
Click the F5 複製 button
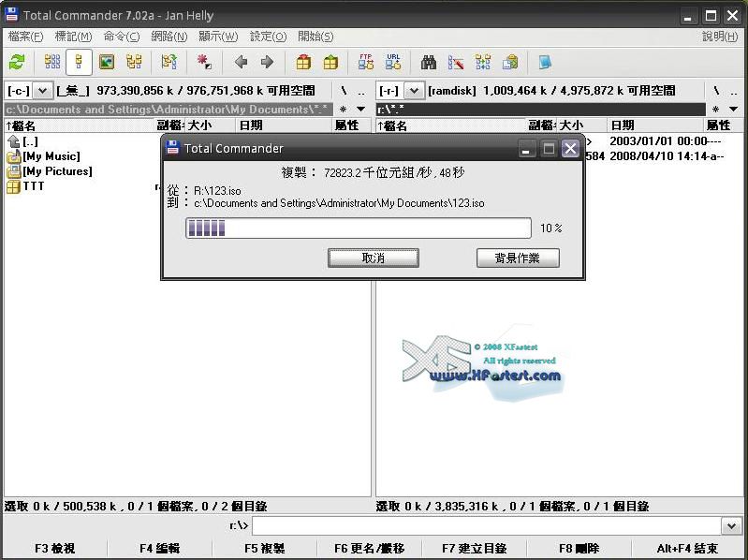click(x=265, y=549)
